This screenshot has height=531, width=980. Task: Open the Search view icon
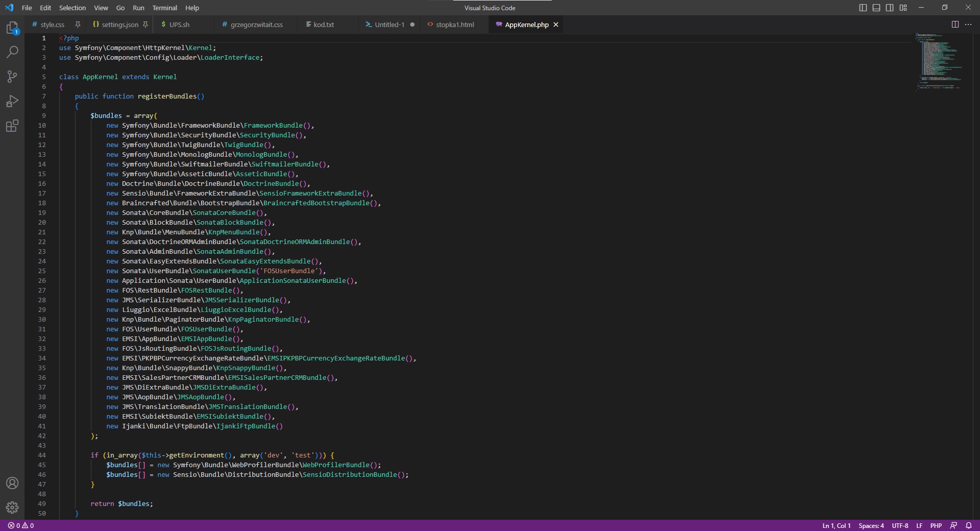(12, 52)
